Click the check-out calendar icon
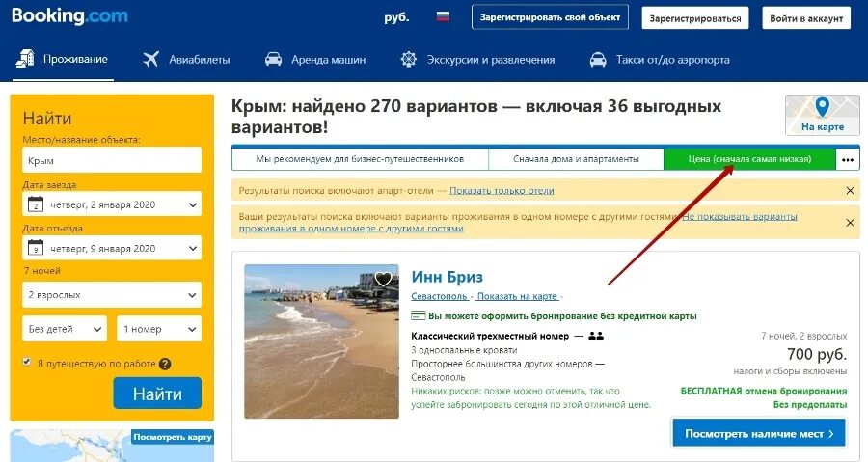 pyautogui.click(x=36, y=249)
